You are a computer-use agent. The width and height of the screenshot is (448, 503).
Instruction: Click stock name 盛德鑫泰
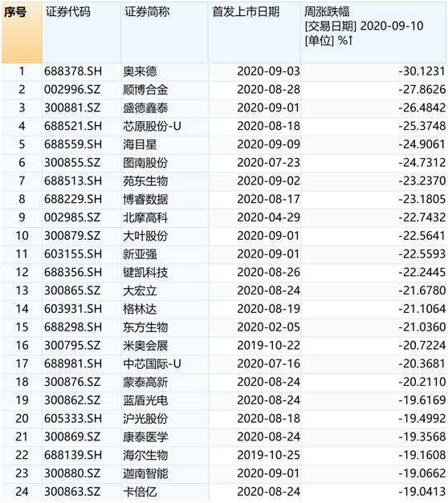pyautogui.click(x=145, y=108)
